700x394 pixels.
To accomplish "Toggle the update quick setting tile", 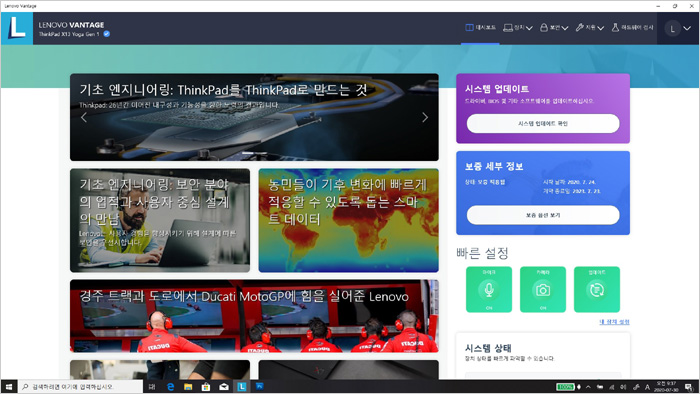I will [597, 289].
